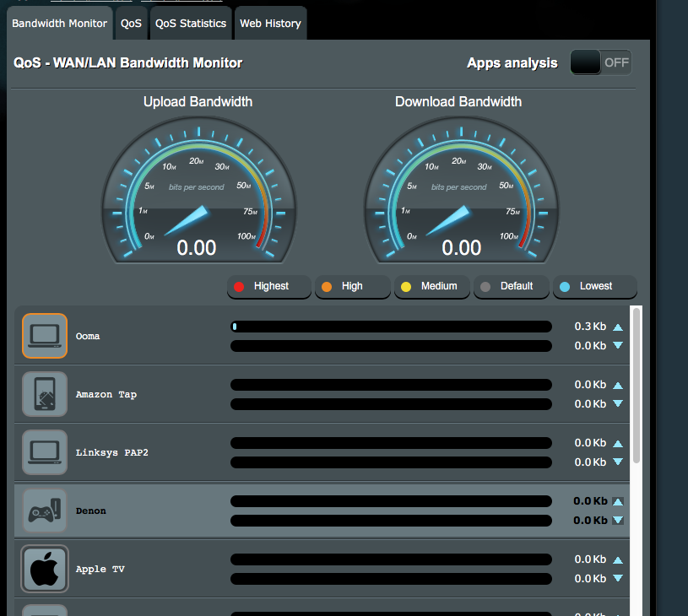Click the Denon download arrow icon

click(618, 520)
